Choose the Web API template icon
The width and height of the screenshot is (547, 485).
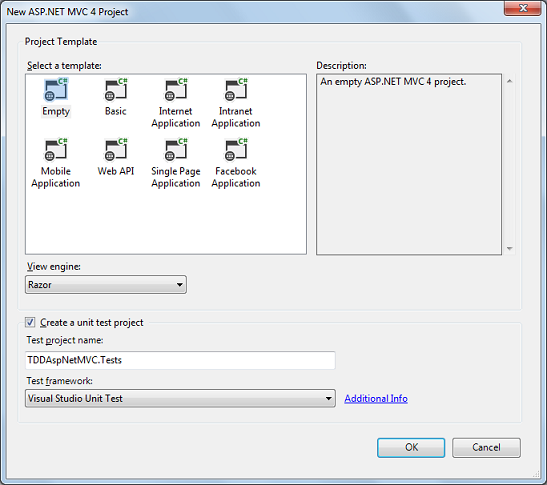coord(116,150)
